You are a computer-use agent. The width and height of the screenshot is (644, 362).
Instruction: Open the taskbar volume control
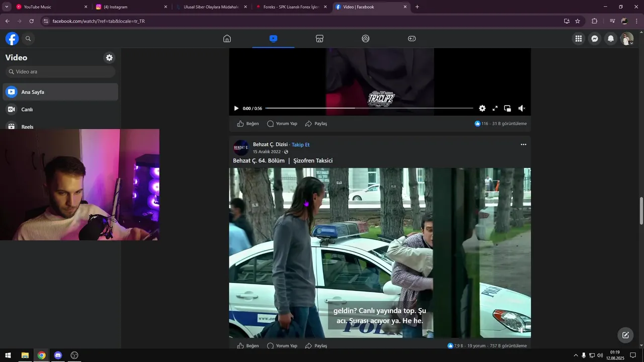[x=600, y=355]
